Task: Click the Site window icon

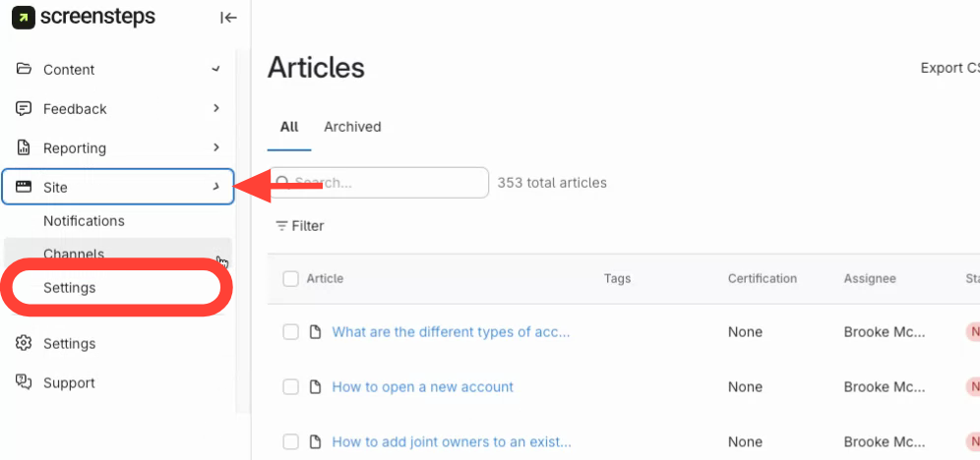Action: [25, 187]
